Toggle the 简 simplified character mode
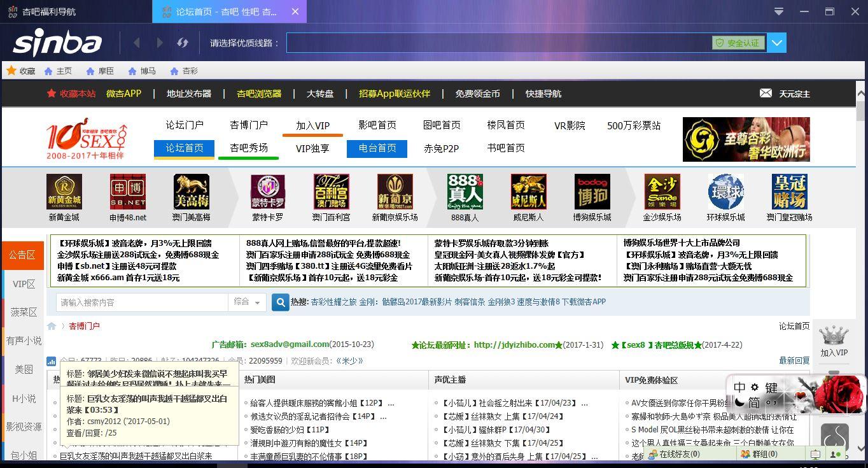 point(753,402)
